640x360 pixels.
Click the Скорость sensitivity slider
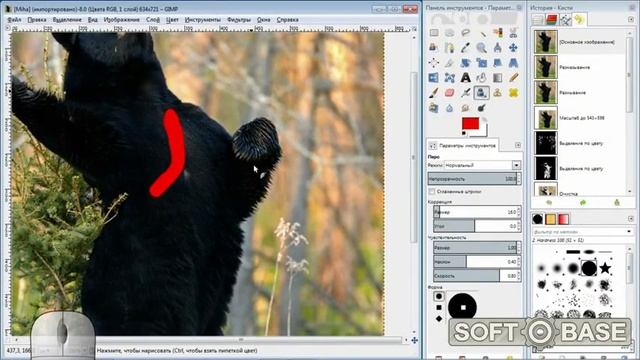tap(477, 276)
